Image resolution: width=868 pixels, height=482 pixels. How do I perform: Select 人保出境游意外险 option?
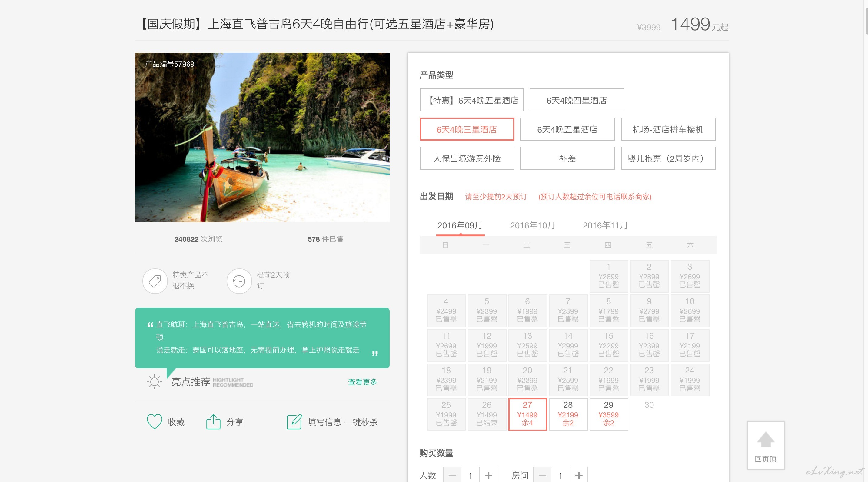(x=467, y=158)
